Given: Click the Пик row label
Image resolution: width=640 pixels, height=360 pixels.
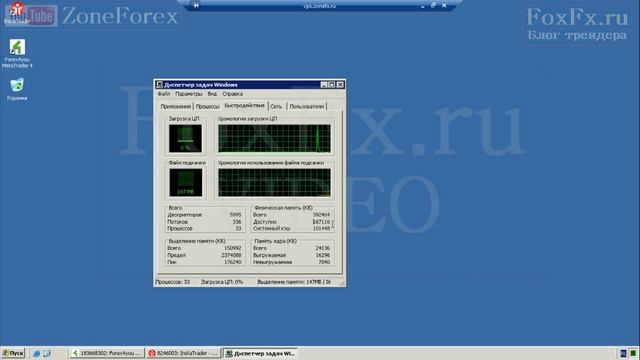Looking at the screenshot, I should [171, 262].
